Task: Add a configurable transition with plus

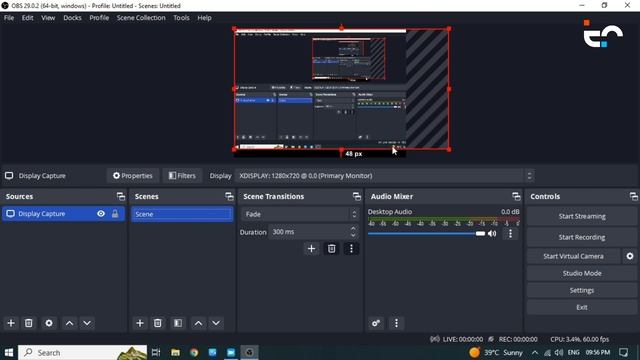Action: click(311, 249)
